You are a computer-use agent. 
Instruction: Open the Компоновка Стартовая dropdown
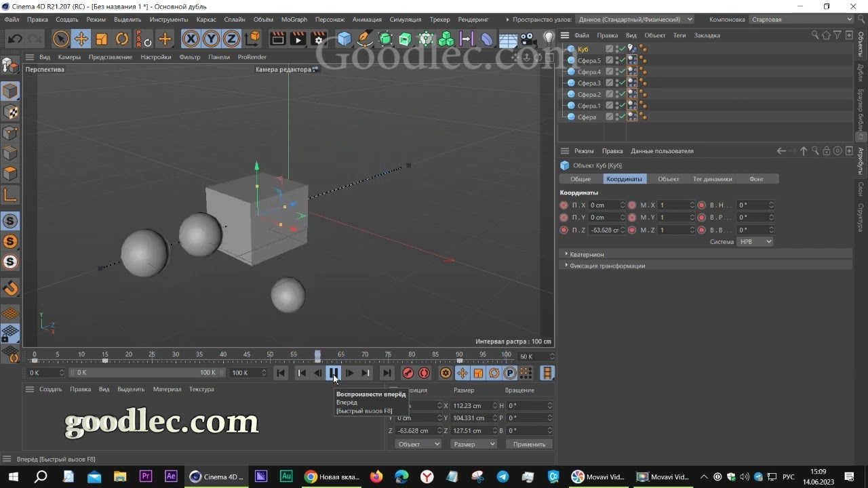[x=801, y=20]
